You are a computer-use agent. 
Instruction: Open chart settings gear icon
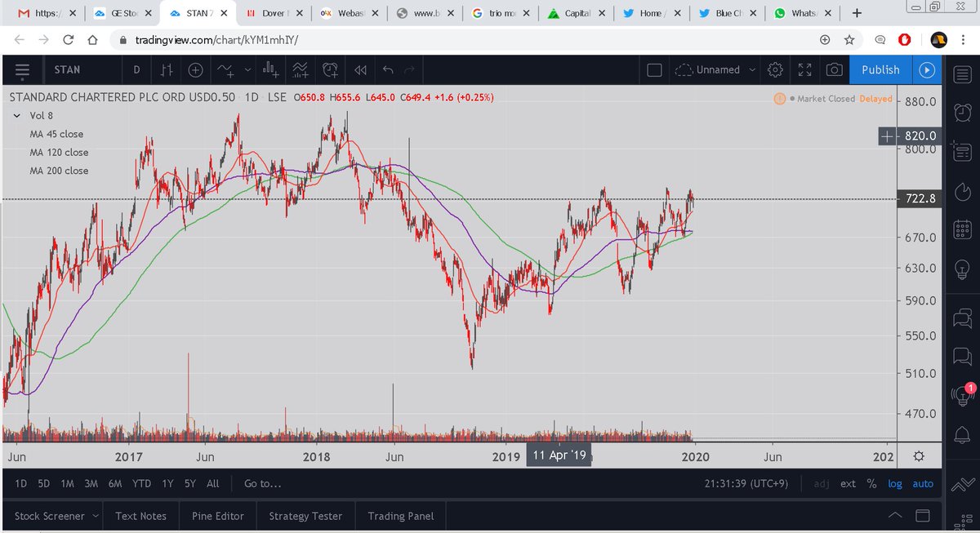click(x=776, y=70)
